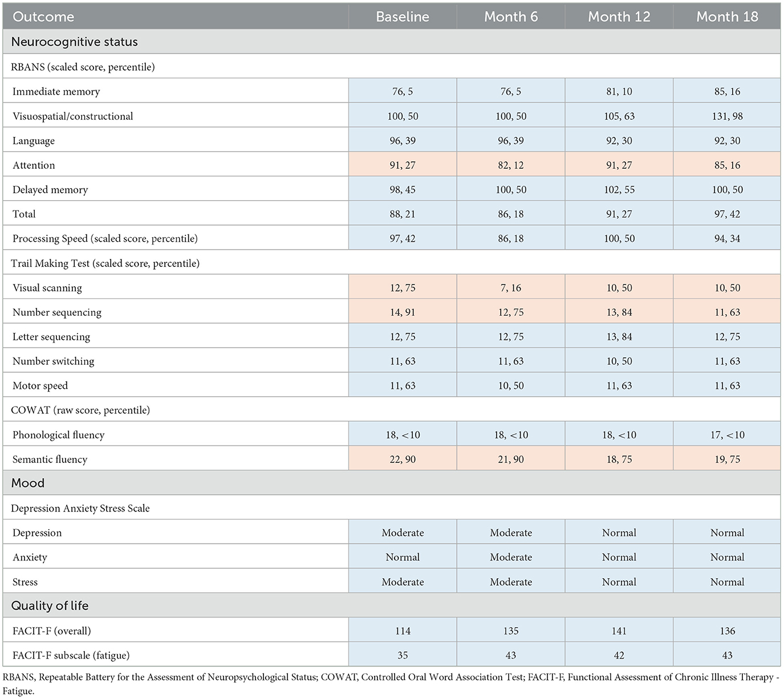This screenshot has width=784, height=699.
Task: Click Semantic fluency Month 18 value 19, 75
Action: [728, 460]
